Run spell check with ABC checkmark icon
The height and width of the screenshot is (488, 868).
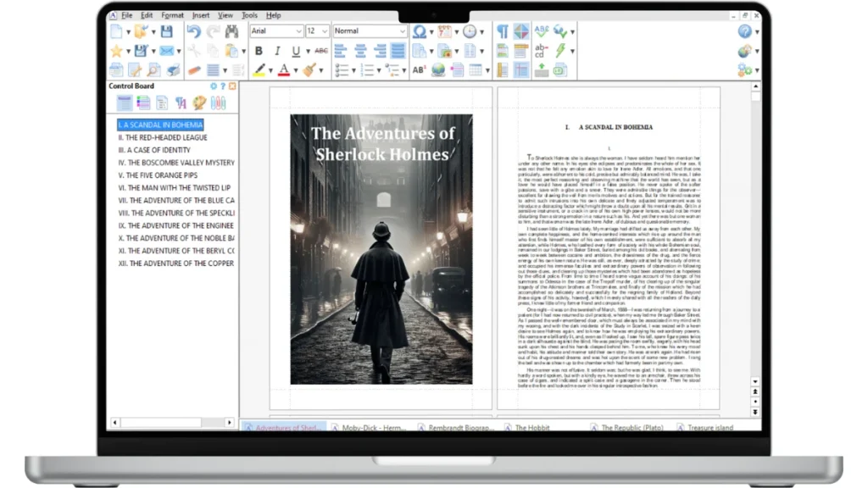(x=541, y=31)
